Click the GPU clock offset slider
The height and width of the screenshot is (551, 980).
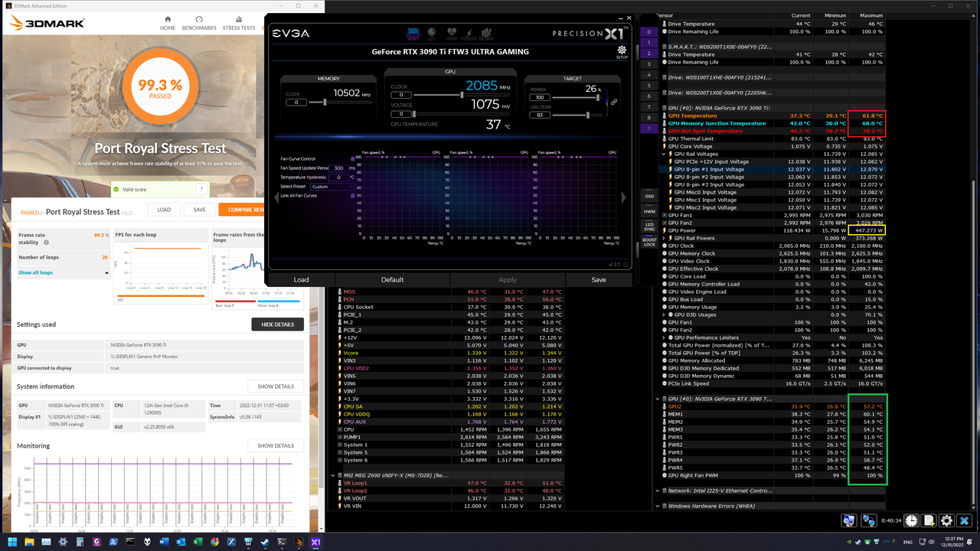click(x=462, y=94)
